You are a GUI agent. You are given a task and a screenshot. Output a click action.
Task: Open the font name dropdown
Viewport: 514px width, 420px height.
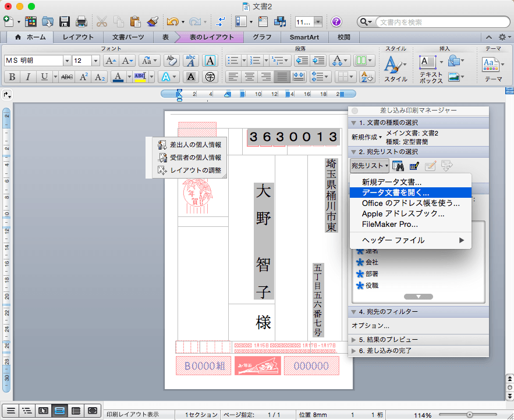pyautogui.click(x=67, y=60)
